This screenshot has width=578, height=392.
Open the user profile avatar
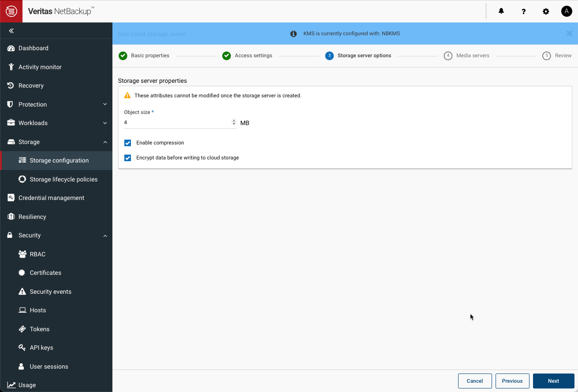(567, 11)
